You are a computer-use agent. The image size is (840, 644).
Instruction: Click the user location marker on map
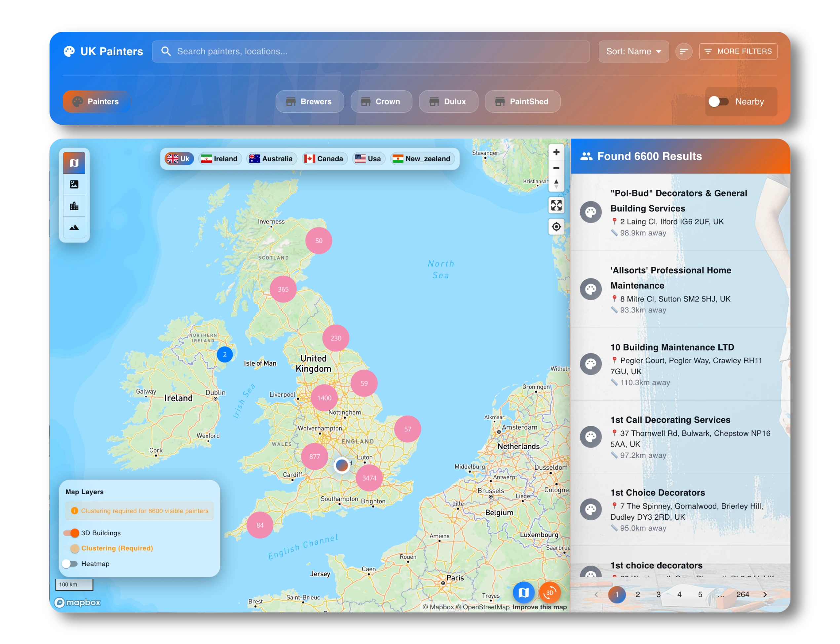pos(341,465)
